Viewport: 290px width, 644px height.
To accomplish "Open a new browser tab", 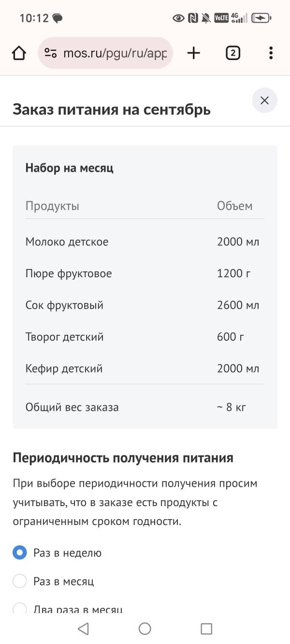I will point(193,53).
